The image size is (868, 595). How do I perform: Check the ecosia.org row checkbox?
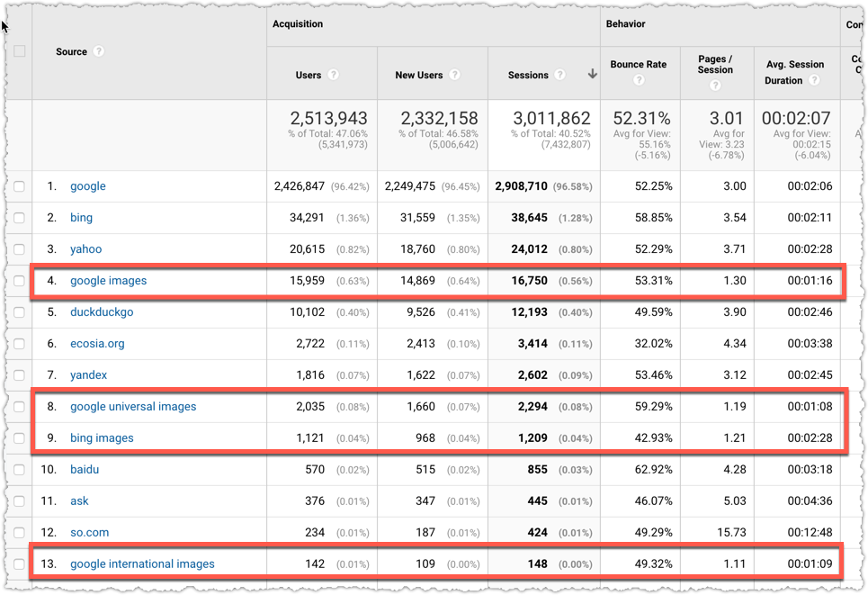coord(20,344)
